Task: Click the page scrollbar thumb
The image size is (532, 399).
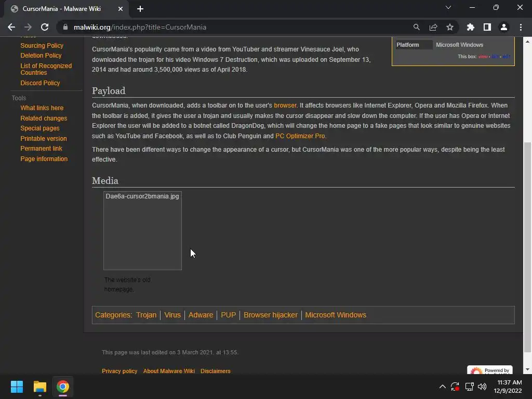Action: [x=527, y=247]
